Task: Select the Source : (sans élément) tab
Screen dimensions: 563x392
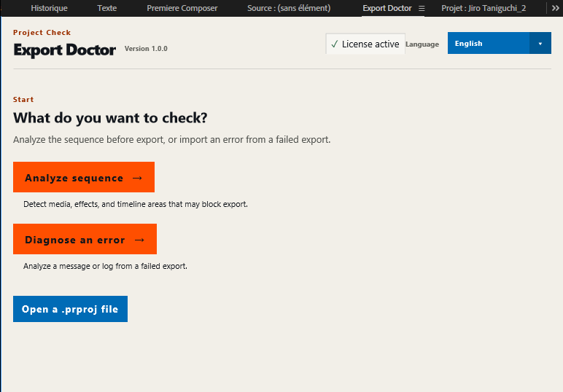Action: (289, 8)
